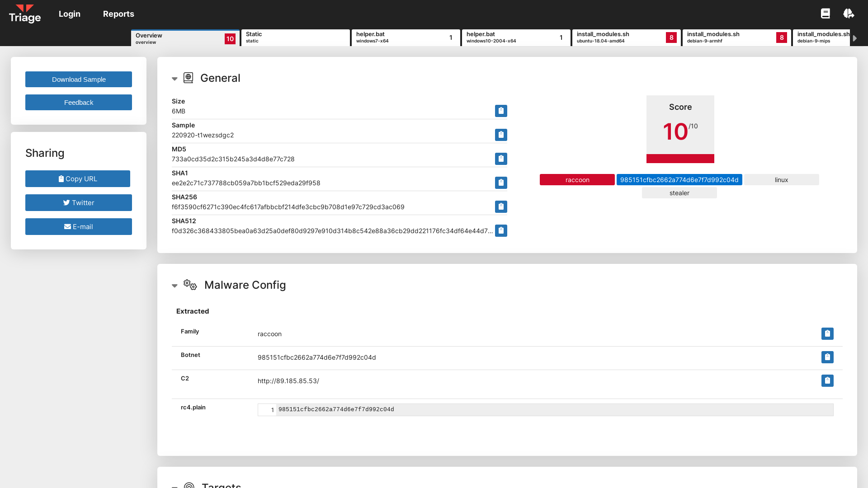Copy the Family value with its clipboard icon
Viewport: 868px width, 488px height.
tap(827, 333)
